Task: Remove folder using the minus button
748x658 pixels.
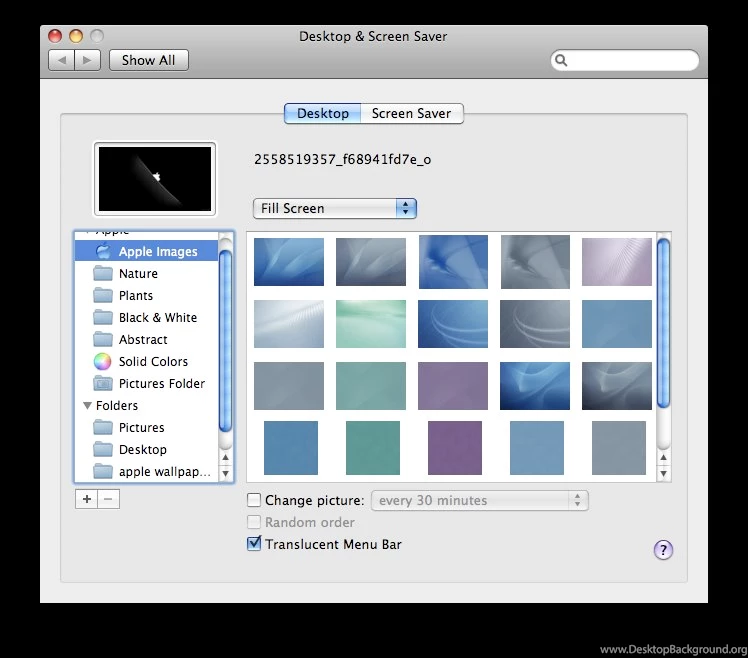Action: [x=108, y=499]
